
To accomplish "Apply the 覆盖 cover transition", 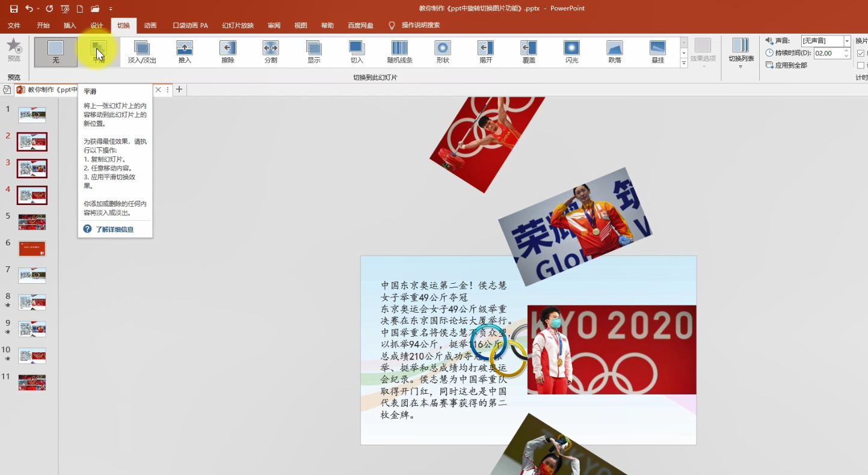I will [x=529, y=52].
